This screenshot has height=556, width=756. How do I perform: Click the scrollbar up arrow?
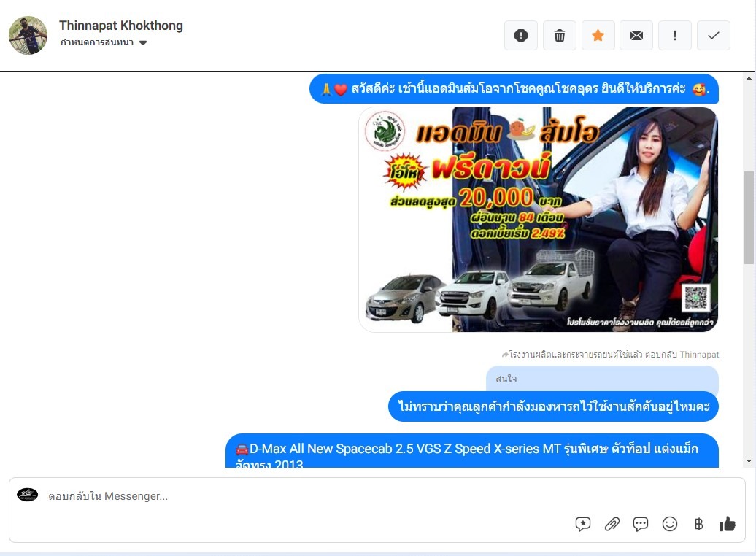click(749, 78)
